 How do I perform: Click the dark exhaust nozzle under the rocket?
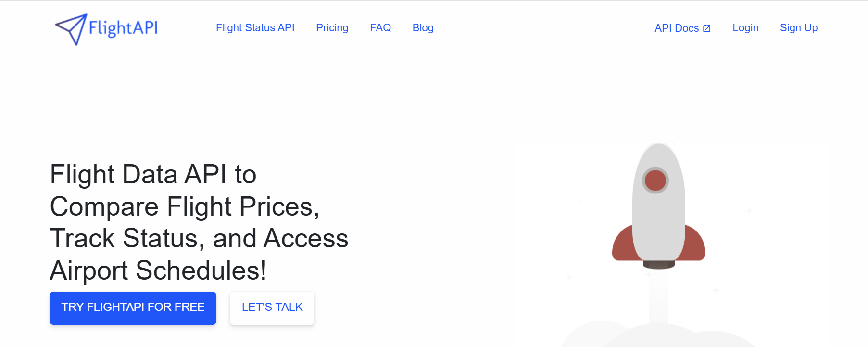point(658,265)
